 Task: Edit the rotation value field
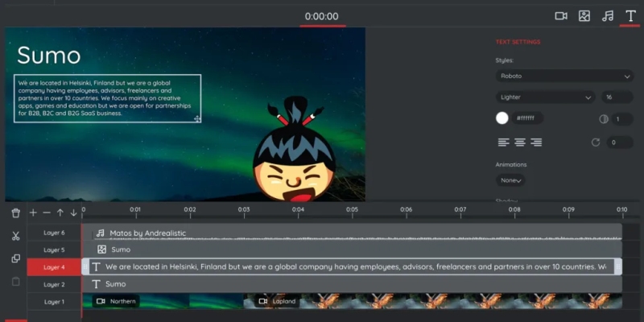[620, 142]
